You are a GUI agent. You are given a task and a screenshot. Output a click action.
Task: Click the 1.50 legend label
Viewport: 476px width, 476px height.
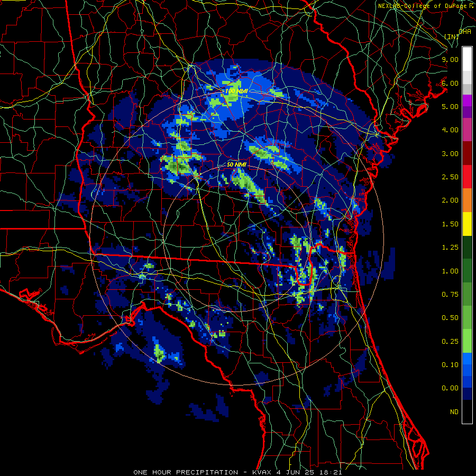pos(450,224)
